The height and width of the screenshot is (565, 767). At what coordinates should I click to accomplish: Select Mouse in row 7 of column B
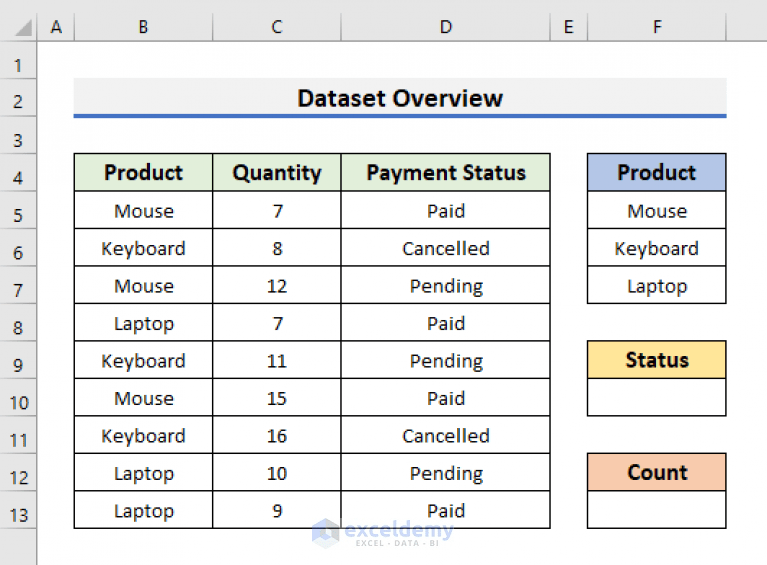pos(143,285)
